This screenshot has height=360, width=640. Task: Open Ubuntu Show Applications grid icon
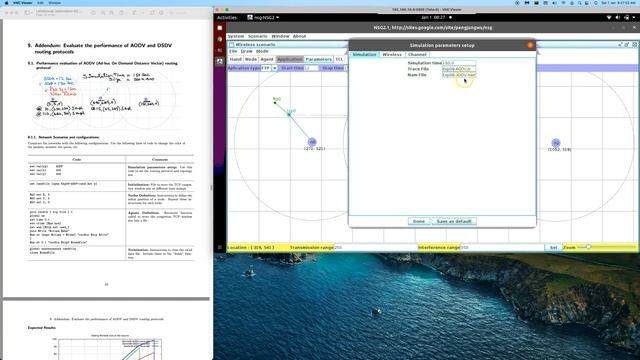pos(220,247)
